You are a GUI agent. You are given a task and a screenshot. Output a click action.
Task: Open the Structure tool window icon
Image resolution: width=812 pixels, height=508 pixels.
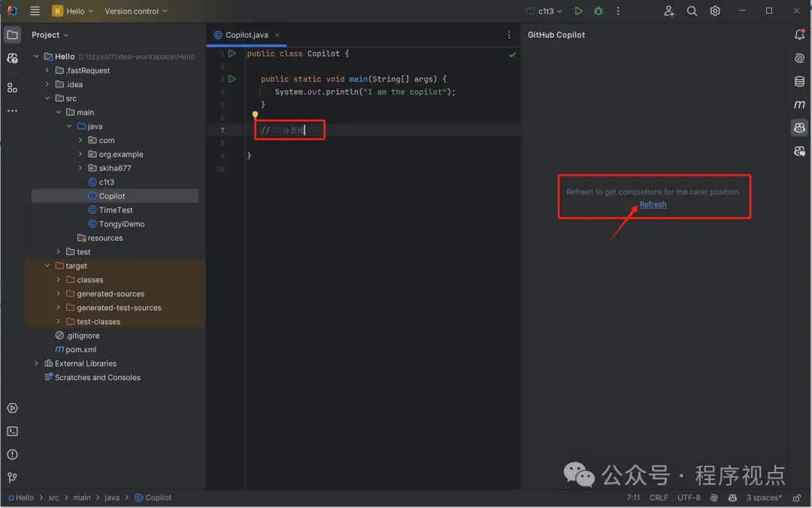pos(13,88)
